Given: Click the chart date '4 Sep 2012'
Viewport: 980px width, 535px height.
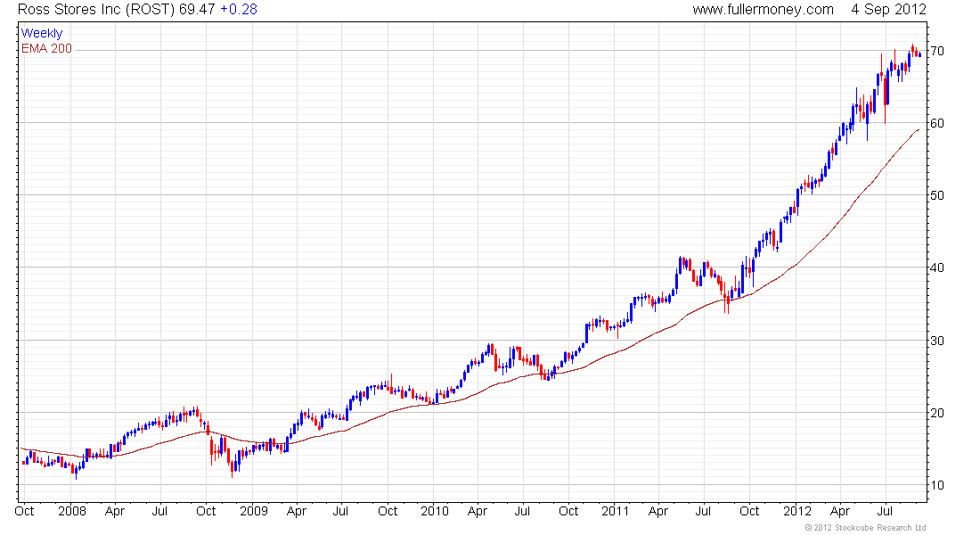Looking at the screenshot, I should (889, 10).
